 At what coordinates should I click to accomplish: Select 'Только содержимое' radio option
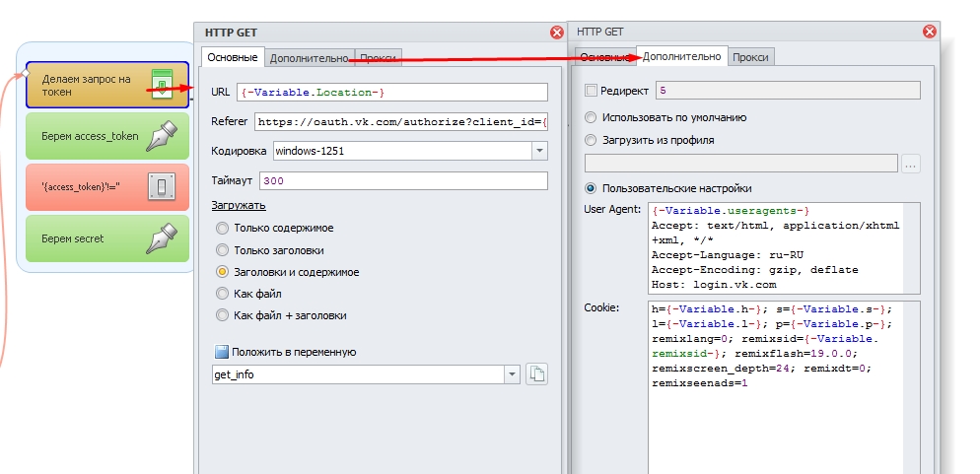click(x=222, y=228)
